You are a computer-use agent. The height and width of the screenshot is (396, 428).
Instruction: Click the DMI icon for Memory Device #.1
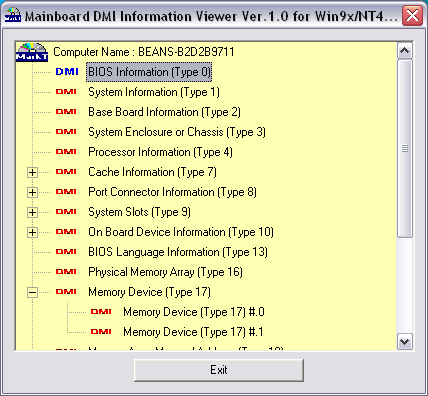101,332
